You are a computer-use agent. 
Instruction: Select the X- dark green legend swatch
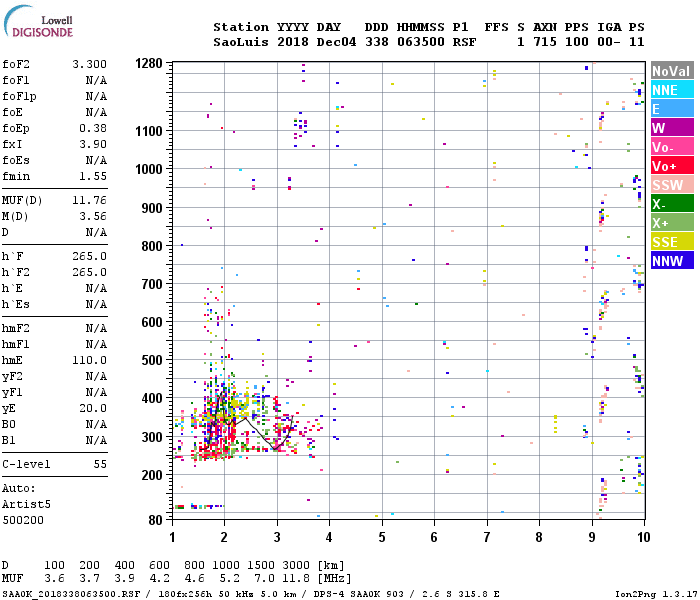[x=672, y=204]
